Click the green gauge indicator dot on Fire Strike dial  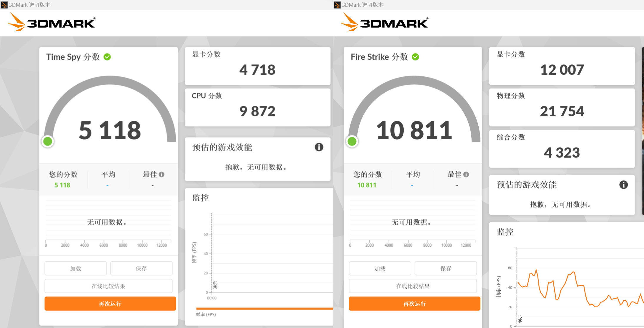click(352, 141)
